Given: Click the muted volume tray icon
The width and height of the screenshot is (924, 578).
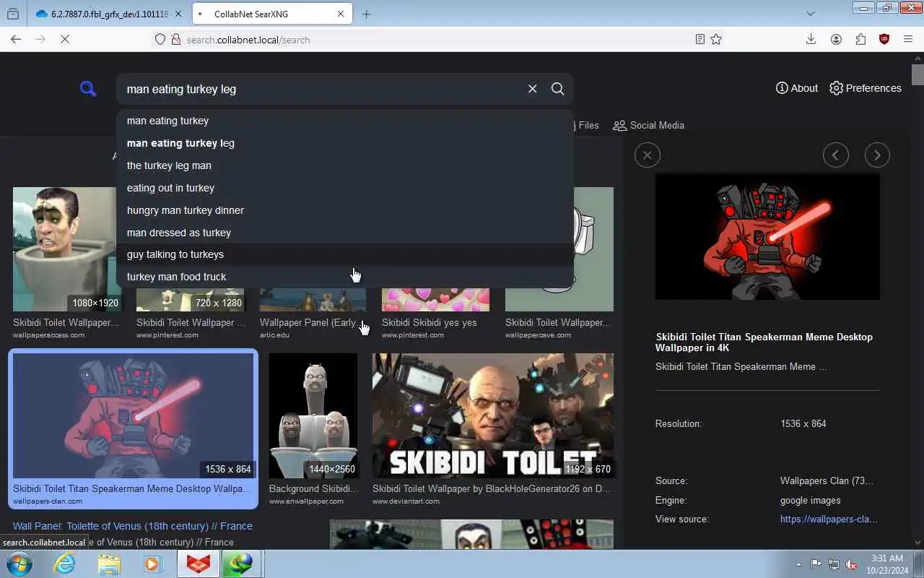Looking at the screenshot, I should (x=852, y=564).
